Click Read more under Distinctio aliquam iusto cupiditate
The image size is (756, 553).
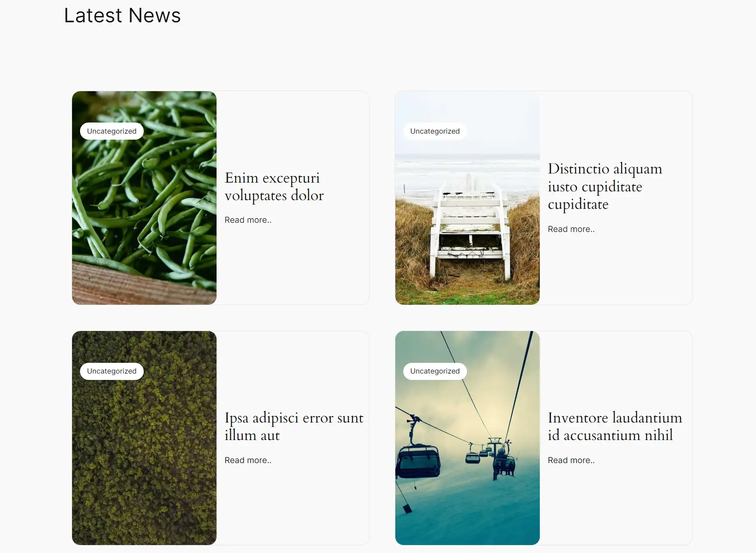[x=571, y=229]
